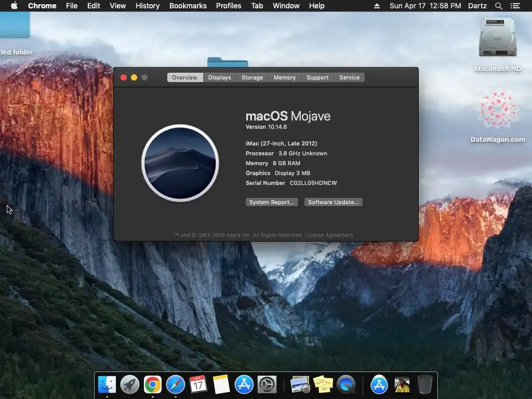Switch to the Support tab
The width and height of the screenshot is (532, 399).
[317, 77]
